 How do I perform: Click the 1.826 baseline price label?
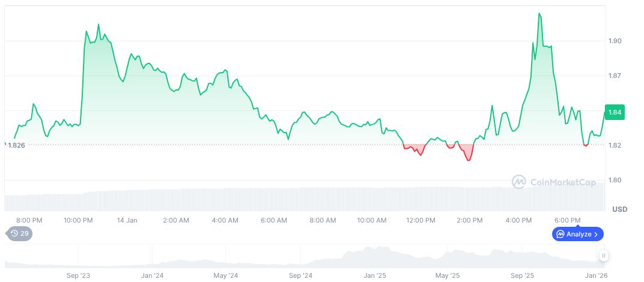[x=16, y=145]
